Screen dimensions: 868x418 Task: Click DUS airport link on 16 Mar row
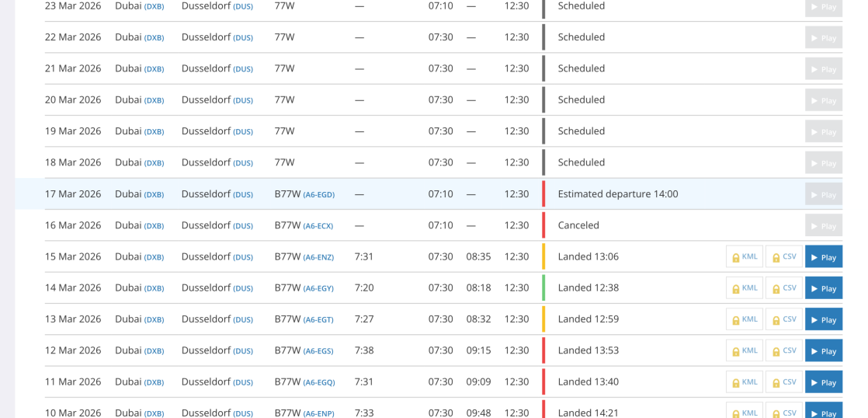(x=243, y=226)
